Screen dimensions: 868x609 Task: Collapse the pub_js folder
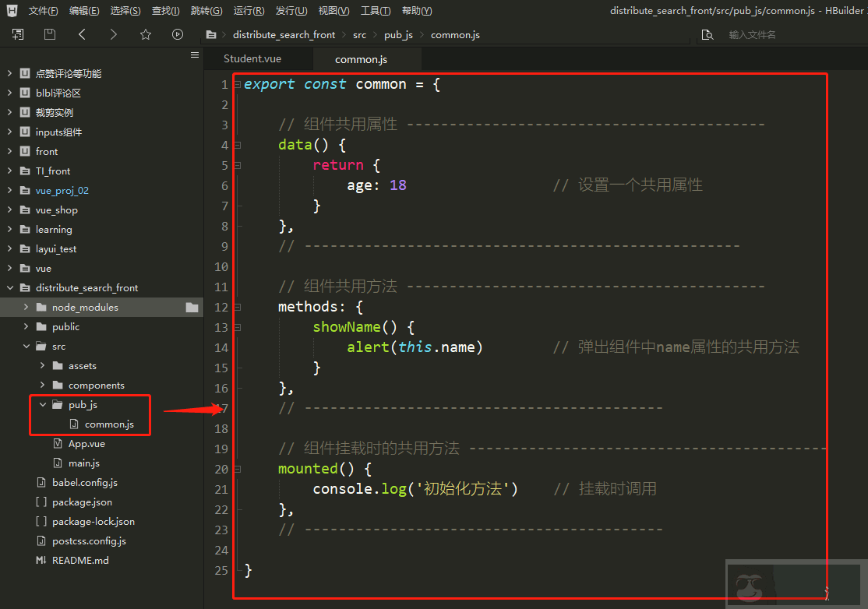(43, 404)
